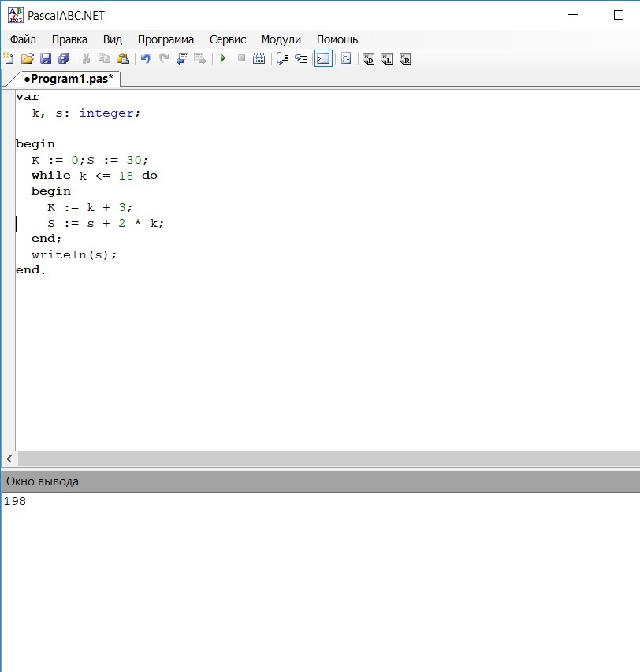This screenshot has width=640, height=672.
Task: Open the Сервис menu
Action: (x=228, y=39)
